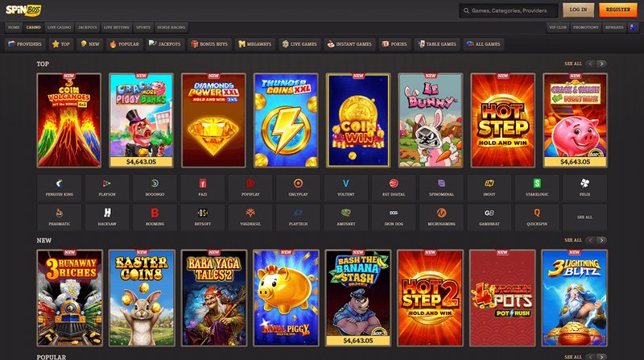This screenshot has height=360, width=644.
Task: Open the EGT Digital provider
Action: 394,187
